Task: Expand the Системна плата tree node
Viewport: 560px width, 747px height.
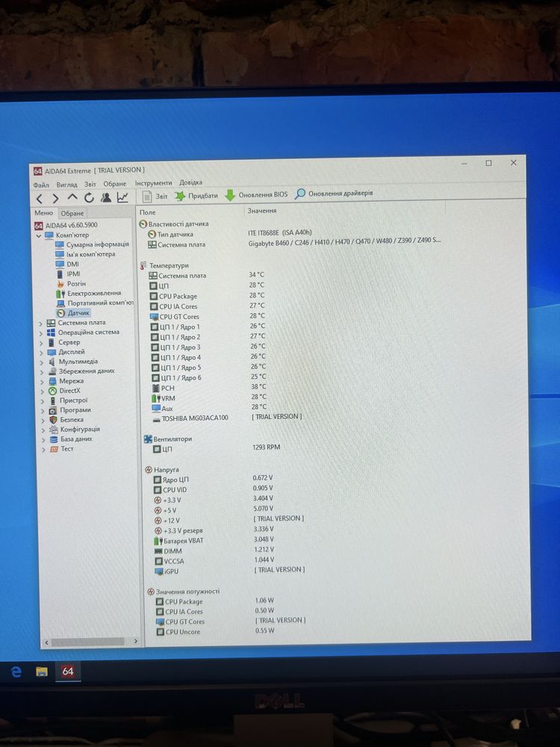Action: (40, 323)
